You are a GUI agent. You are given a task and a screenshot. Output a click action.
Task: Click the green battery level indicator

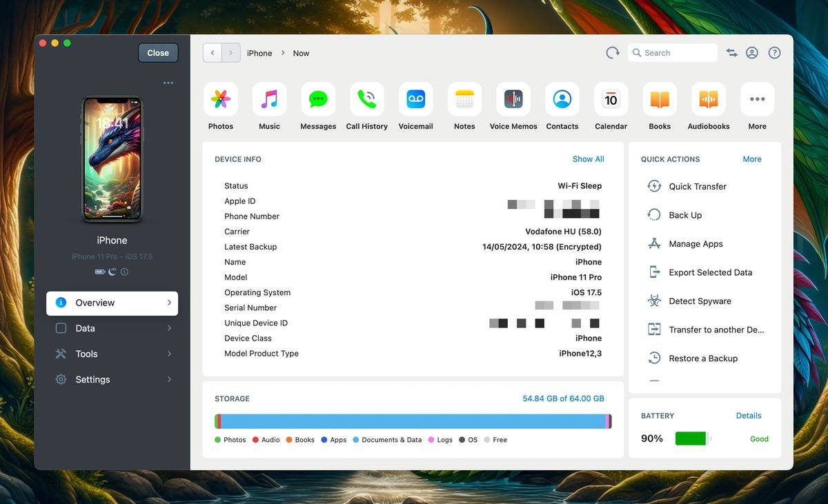[x=692, y=439]
